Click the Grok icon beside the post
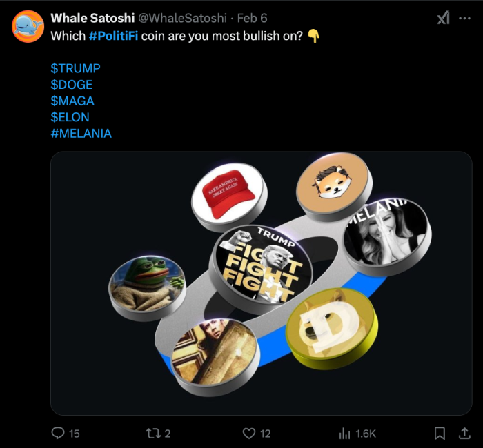 coord(443,19)
